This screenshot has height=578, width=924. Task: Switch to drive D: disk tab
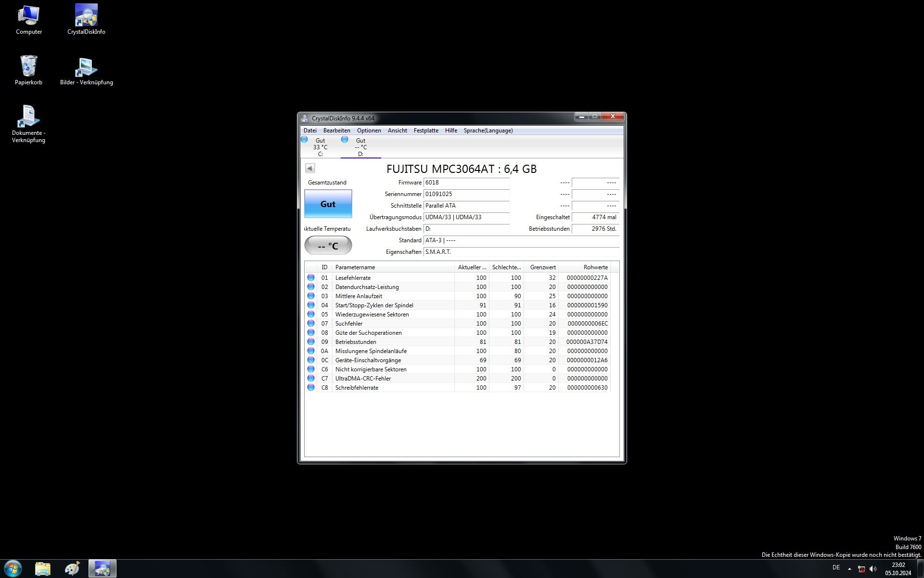coord(360,147)
